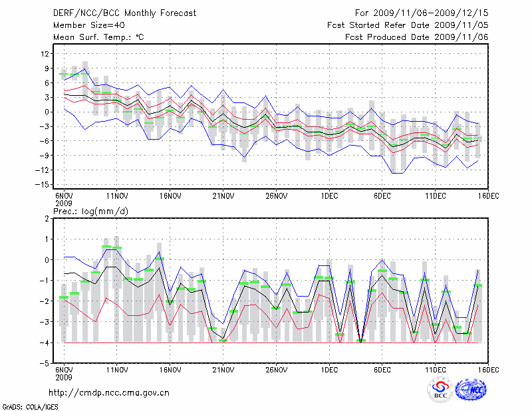This screenshot has width=532, height=411.
Task: Select the Member Size=40 label
Action: pyautogui.click(x=84, y=25)
